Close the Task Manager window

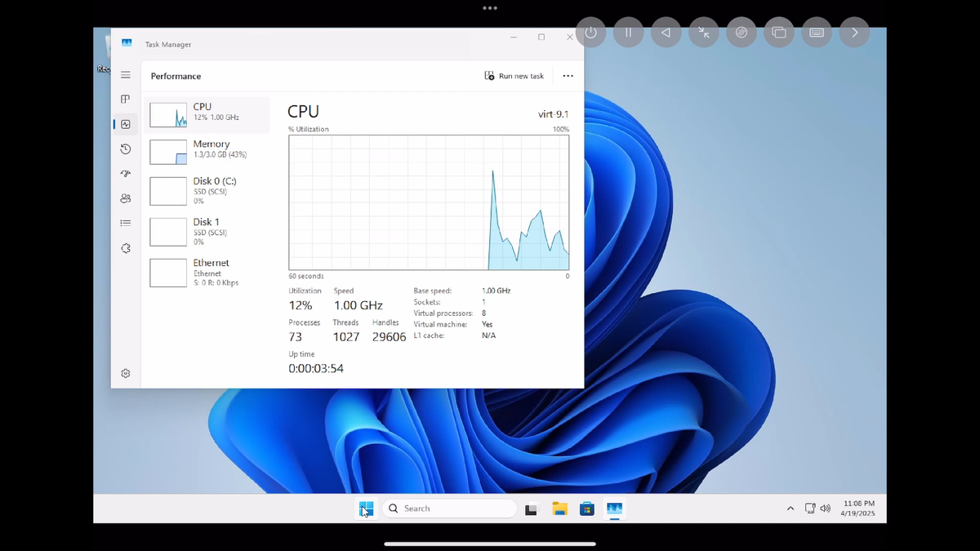pyautogui.click(x=569, y=38)
